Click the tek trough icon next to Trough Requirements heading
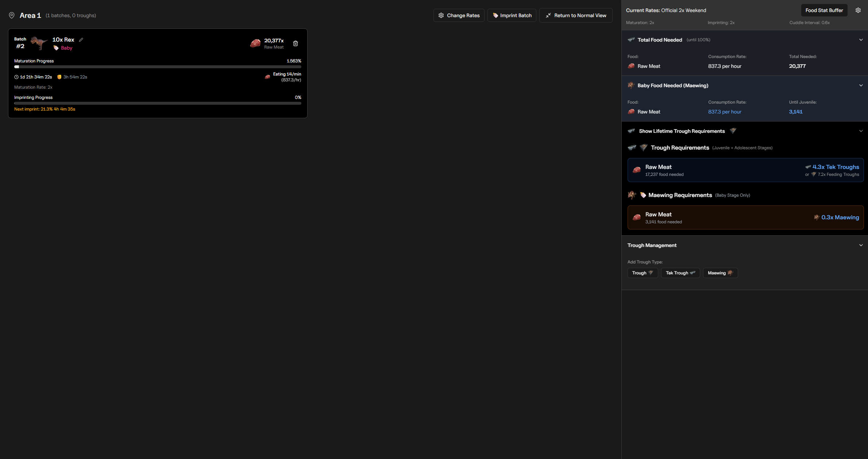Viewport: 868px width, 459px height. (632, 148)
